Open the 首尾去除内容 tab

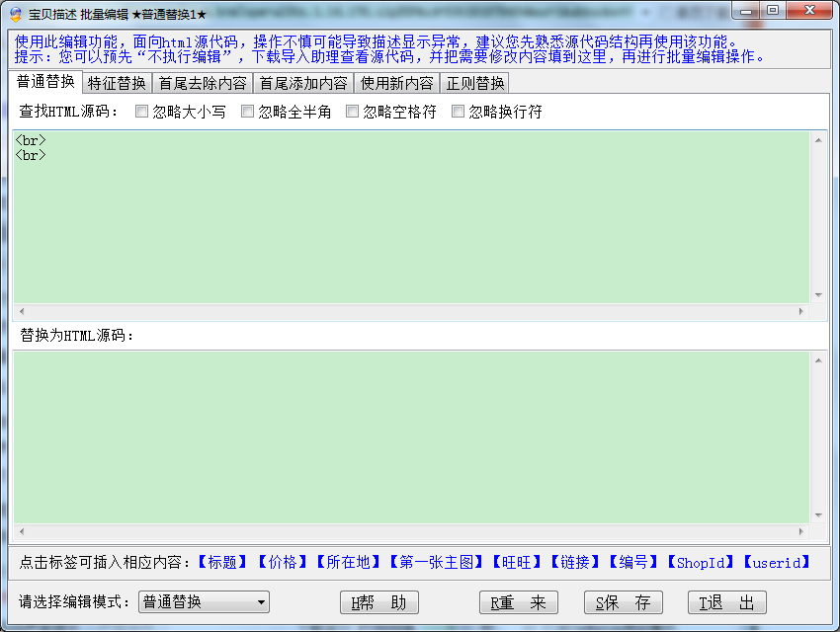pyautogui.click(x=203, y=83)
